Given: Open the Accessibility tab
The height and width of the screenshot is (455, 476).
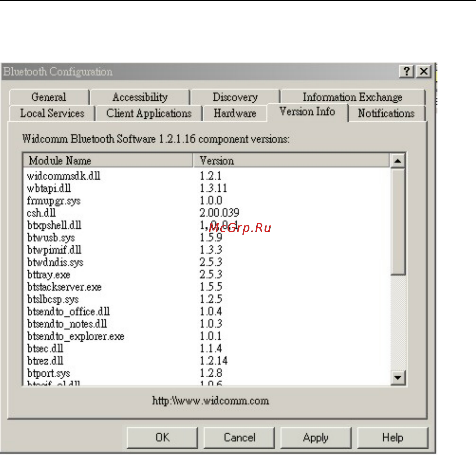Looking at the screenshot, I should pos(140,97).
